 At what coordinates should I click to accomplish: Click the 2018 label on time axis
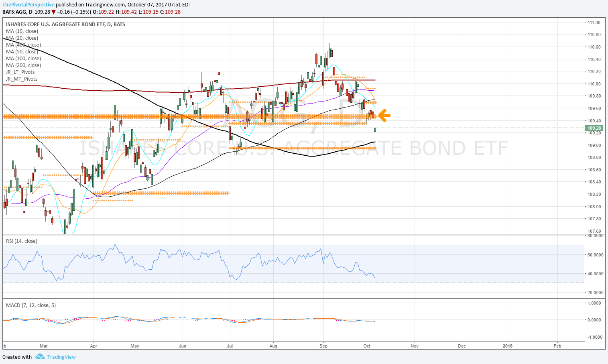tap(508, 346)
